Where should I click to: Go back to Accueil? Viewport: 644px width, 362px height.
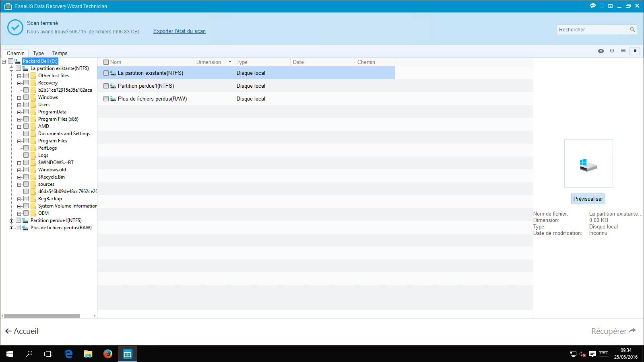[x=22, y=331]
